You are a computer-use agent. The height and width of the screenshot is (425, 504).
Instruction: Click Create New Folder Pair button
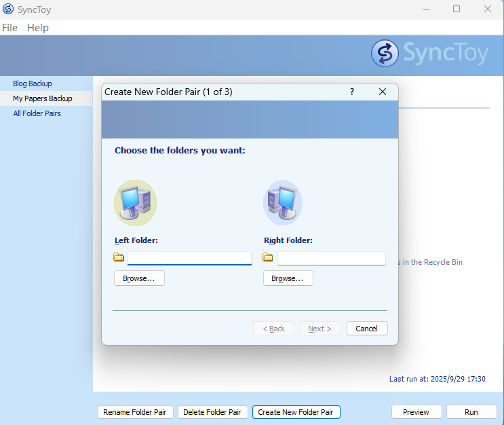[x=296, y=412]
